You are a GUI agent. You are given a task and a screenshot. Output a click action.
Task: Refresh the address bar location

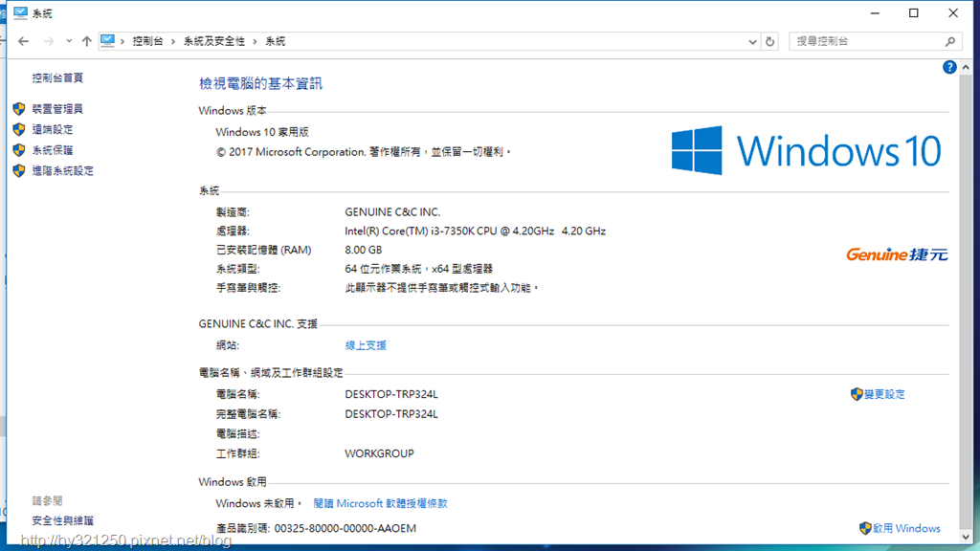tap(770, 42)
